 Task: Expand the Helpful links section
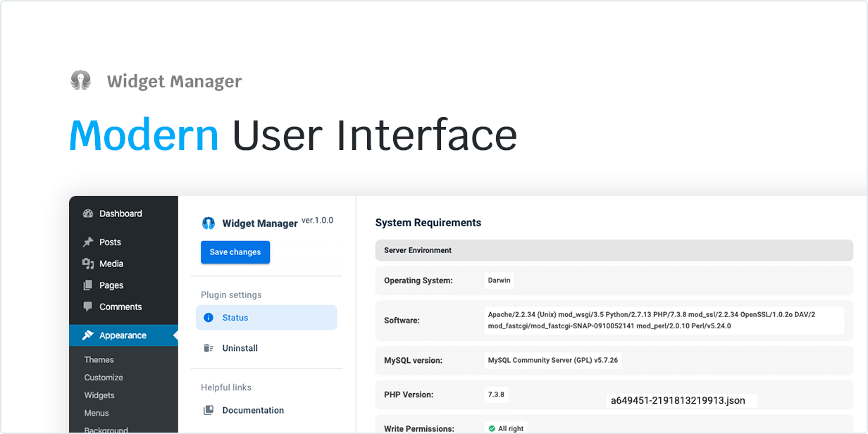[226, 387]
